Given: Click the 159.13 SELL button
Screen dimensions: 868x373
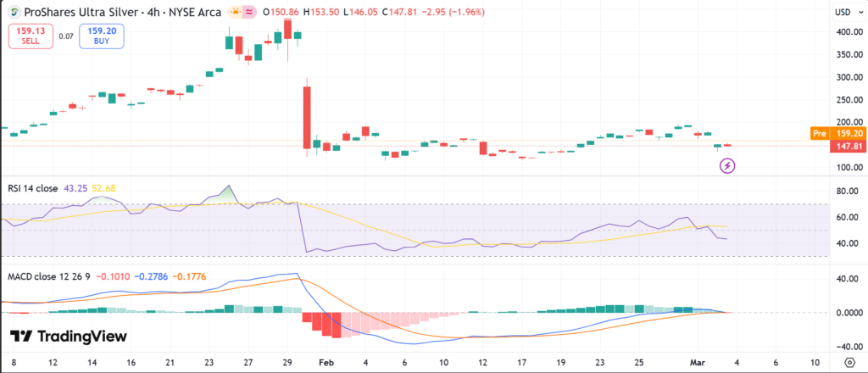Looking at the screenshot, I should (x=31, y=36).
